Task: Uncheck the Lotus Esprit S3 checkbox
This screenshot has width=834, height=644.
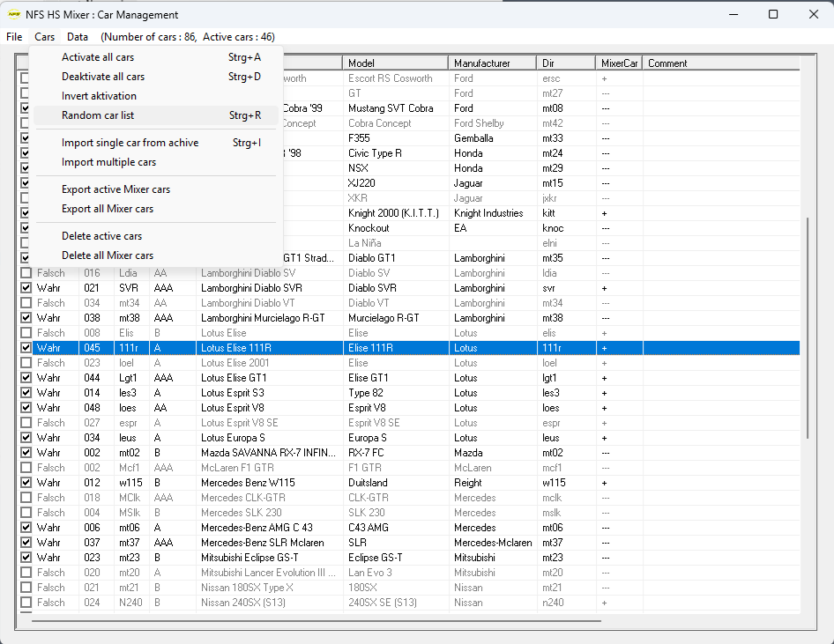Action: (26, 393)
